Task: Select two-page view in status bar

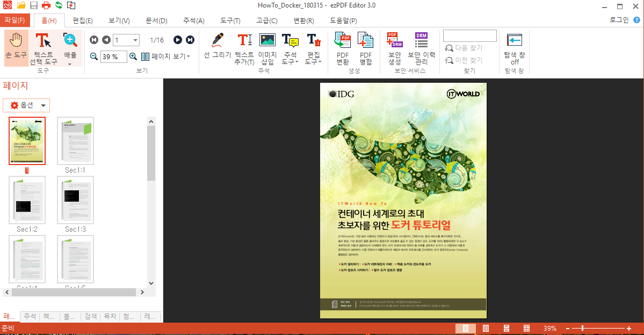Action: click(x=486, y=329)
